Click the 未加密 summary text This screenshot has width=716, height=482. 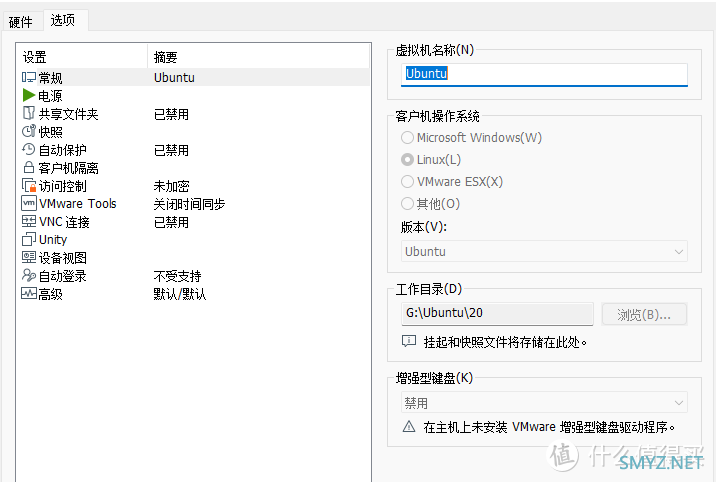tap(171, 186)
